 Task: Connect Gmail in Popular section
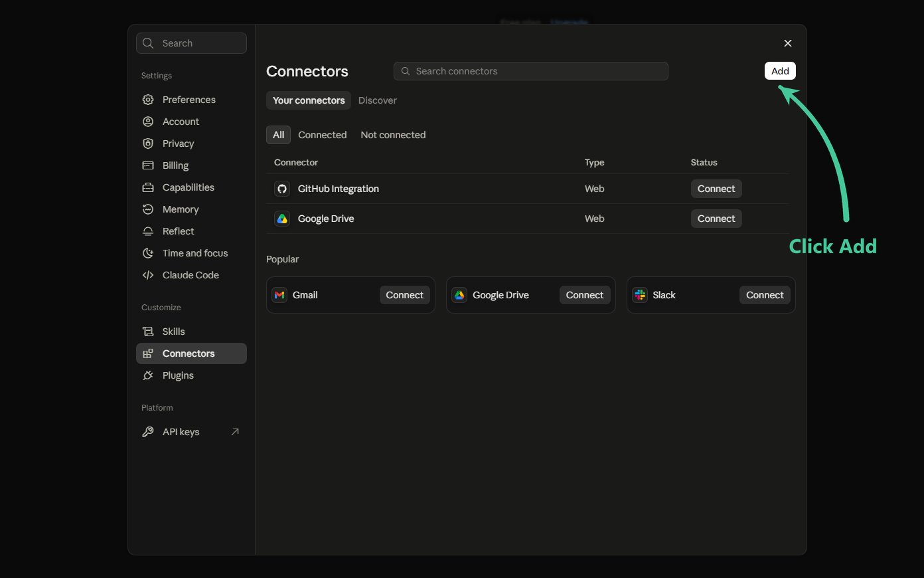tap(405, 295)
